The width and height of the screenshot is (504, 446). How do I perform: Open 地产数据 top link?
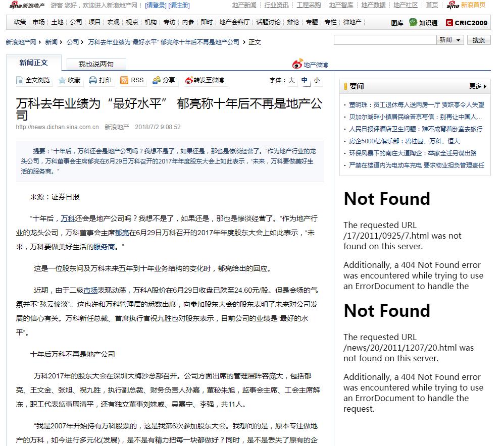[x=373, y=5]
